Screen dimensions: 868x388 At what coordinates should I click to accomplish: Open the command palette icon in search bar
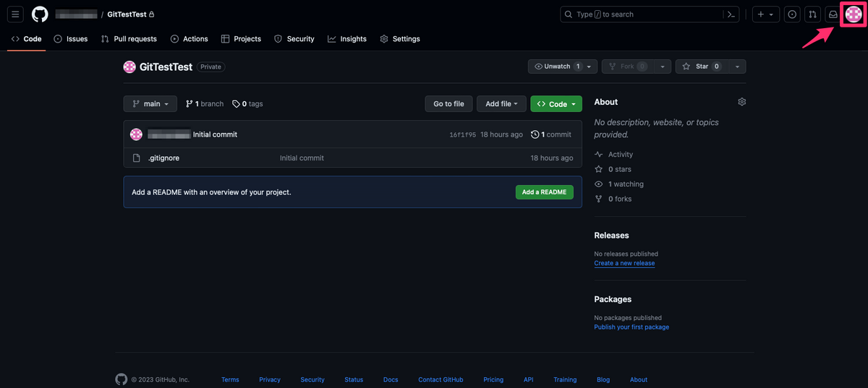pos(731,14)
